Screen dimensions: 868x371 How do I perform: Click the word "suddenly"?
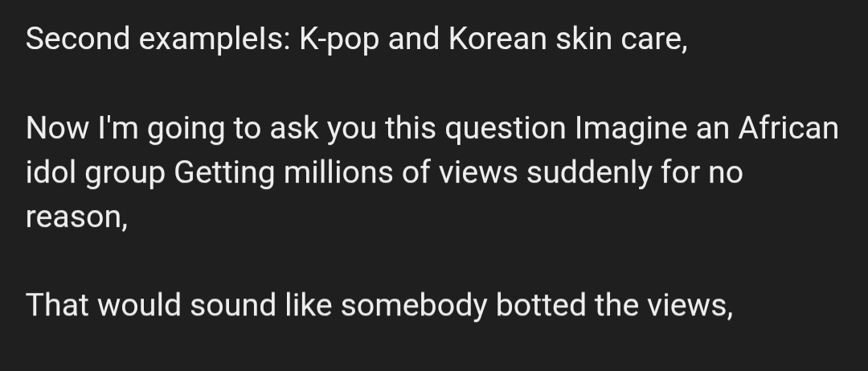pyautogui.click(x=590, y=173)
